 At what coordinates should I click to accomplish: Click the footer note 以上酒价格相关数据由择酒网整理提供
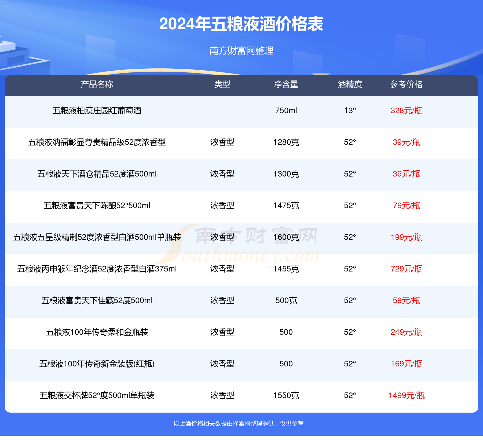pyautogui.click(x=224, y=424)
